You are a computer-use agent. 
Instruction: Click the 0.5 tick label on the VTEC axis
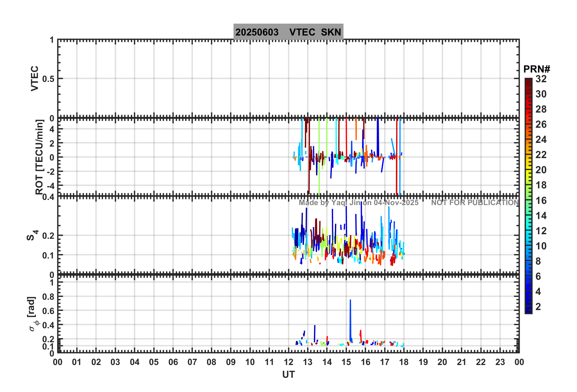(x=49, y=79)
